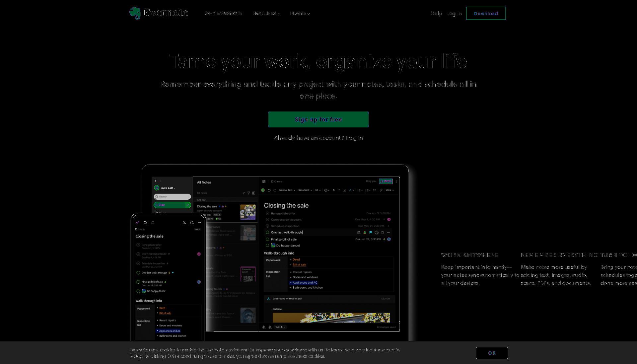The height and width of the screenshot is (364, 637).
Task: Click the tag icon in note footer
Action: tap(270, 327)
